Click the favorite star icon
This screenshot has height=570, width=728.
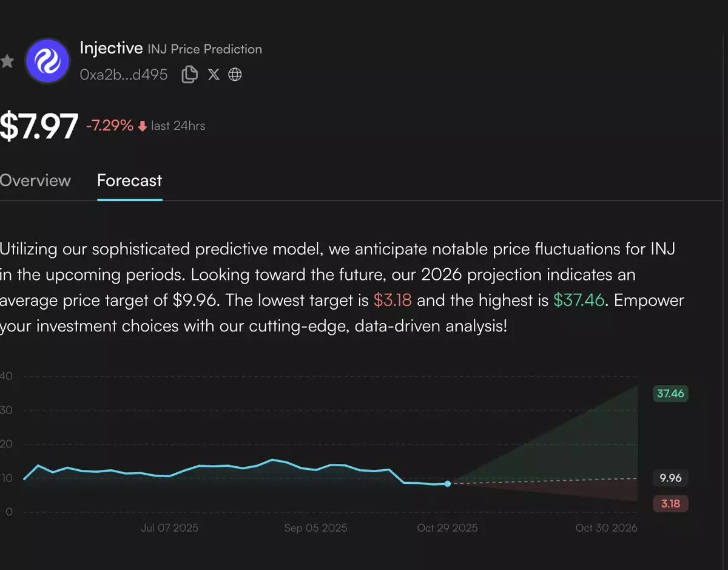click(x=7, y=61)
